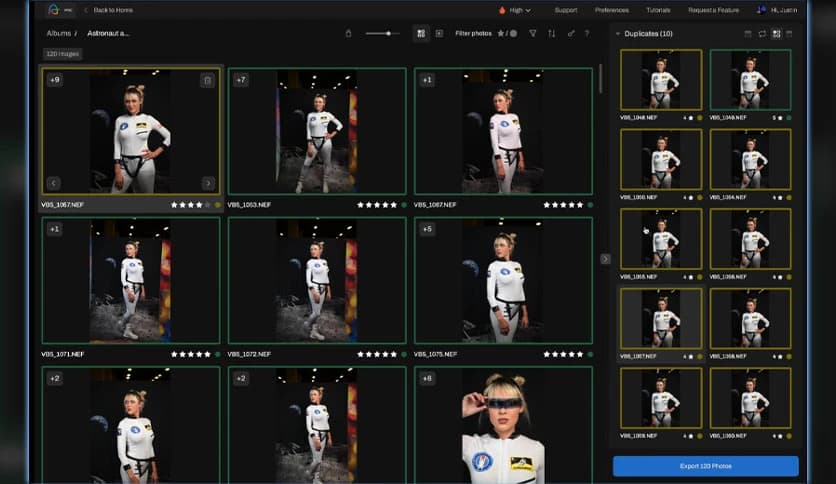The width and height of the screenshot is (836, 484).
Task: Collapse the right panel with arrow handle
Action: click(x=605, y=259)
